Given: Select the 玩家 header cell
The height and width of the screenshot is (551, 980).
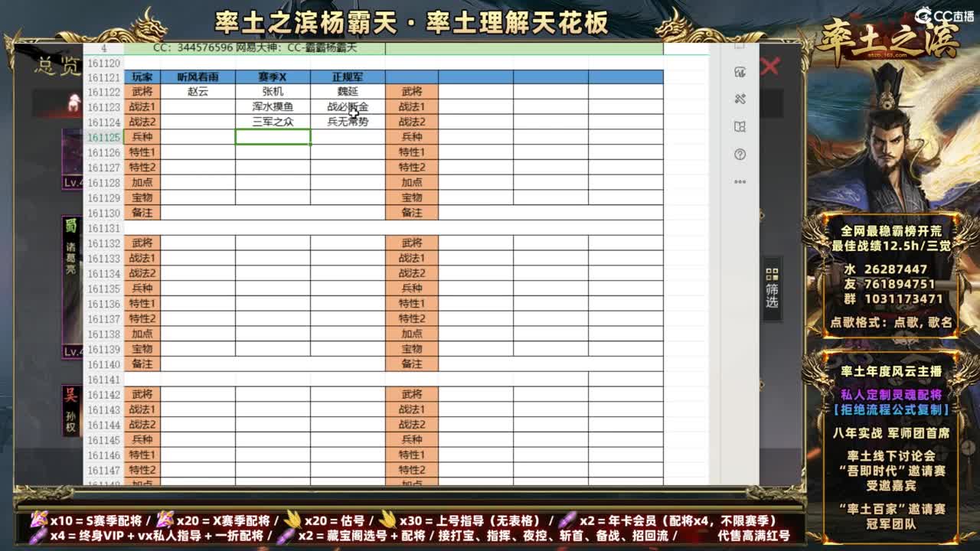Looking at the screenshot, I should [x=142, y=77].
